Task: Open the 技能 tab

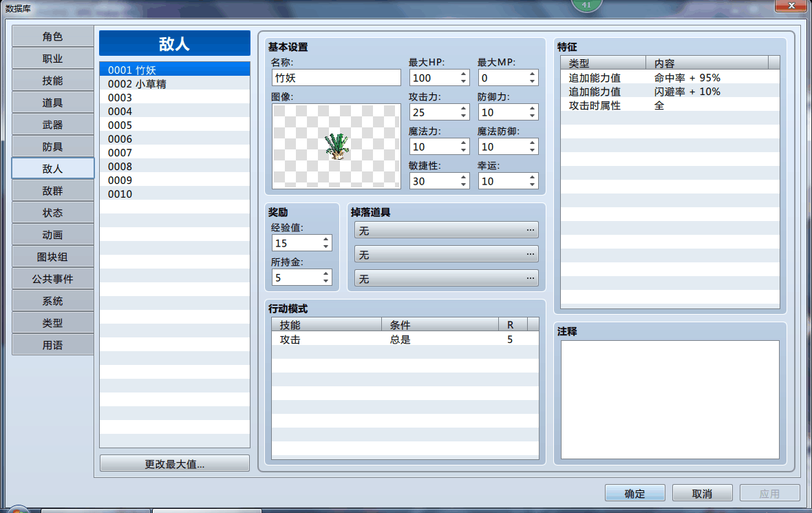Action: [x=53, y=81]
